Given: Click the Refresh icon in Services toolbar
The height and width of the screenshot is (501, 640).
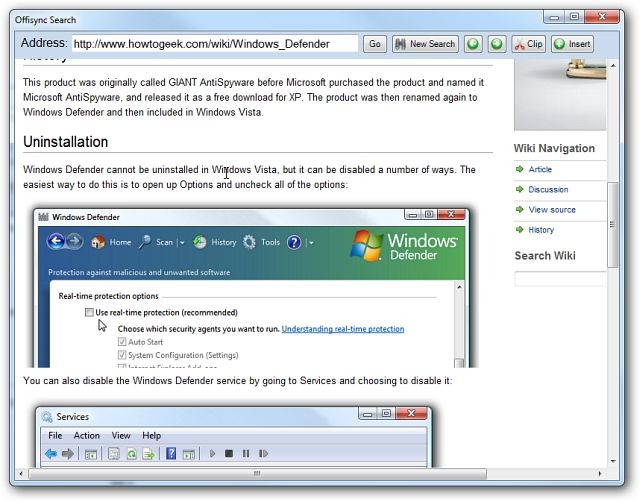Looking at the screenshot, I should 131,454.
